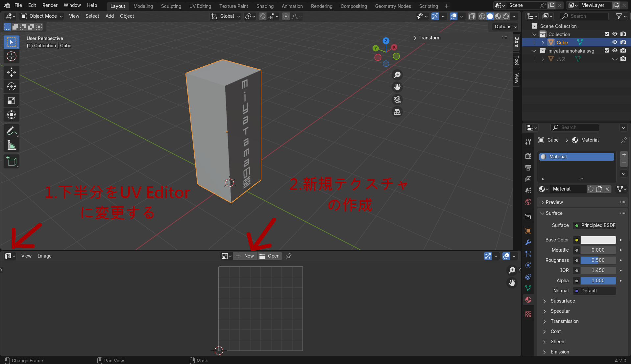
Task: Open the viewport Add menu
Action: [x=109, y=16]
